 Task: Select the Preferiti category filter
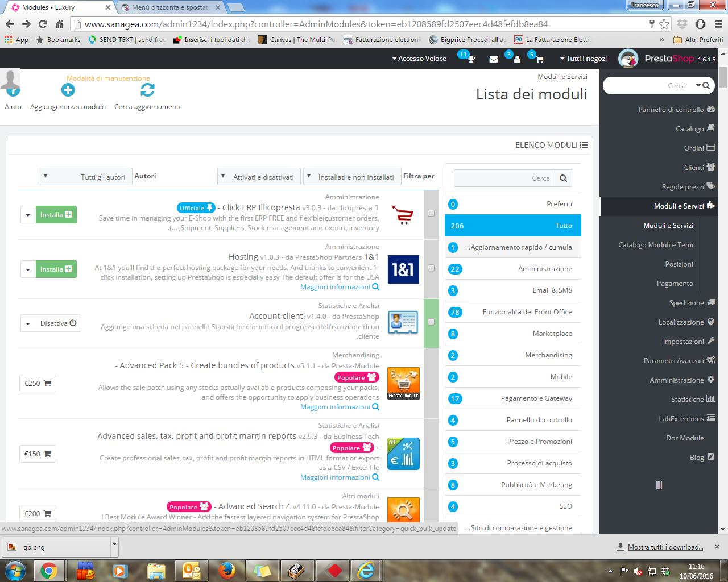point(513,204)
